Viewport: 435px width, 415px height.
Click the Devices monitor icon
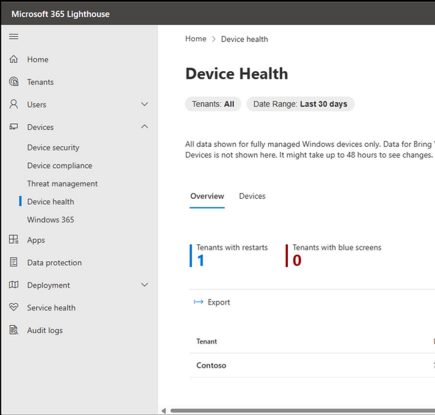pyautogui.click(x=14, y=127)
